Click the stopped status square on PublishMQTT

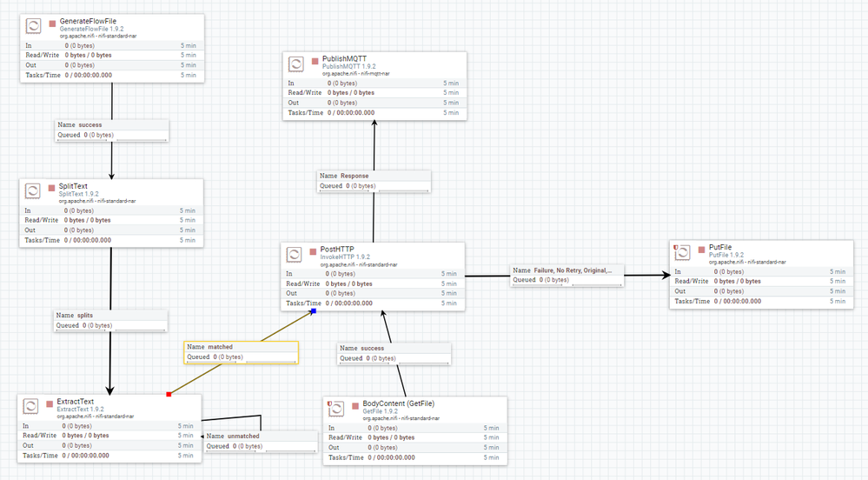tap(315, 62)
